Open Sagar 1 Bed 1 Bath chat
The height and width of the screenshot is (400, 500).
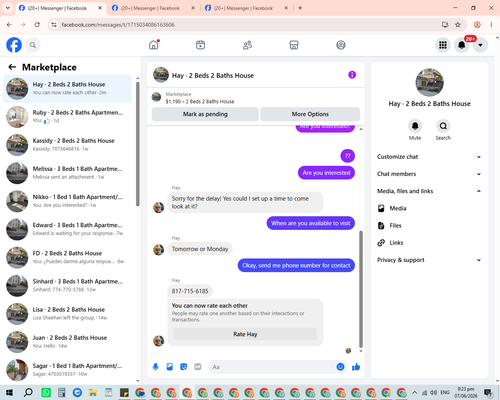coord(67,370)
